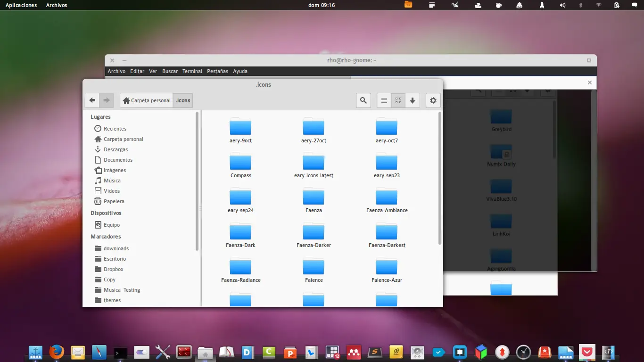Select the aery-9oct folder

240,131
